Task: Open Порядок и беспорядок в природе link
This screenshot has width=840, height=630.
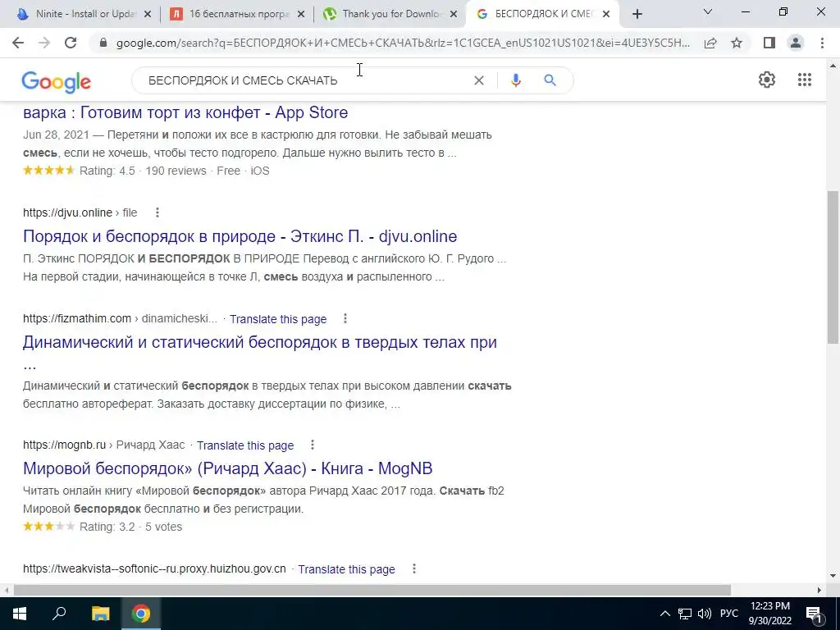Action: (x=240, y=236)
